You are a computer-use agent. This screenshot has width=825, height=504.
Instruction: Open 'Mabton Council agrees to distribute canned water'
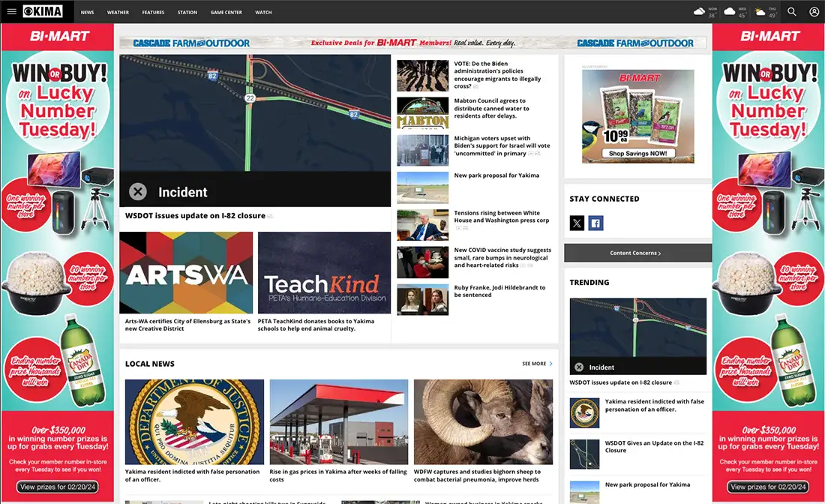(x=491, y=109)
